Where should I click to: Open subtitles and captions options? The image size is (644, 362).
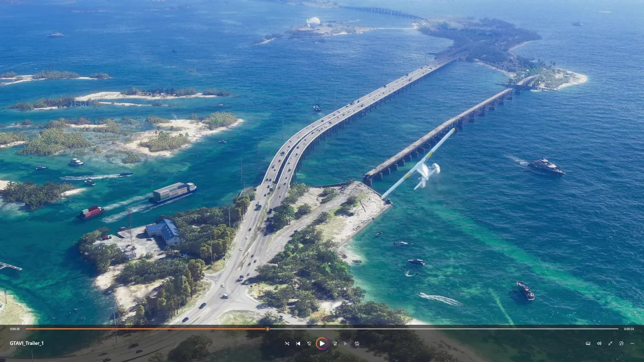click(588, 343)
